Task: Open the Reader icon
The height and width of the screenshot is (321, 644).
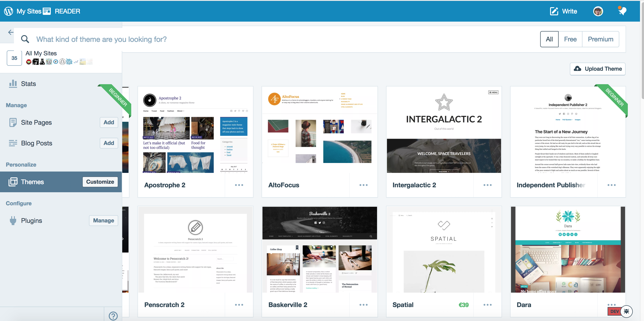Action: click(x=47, y=11)
